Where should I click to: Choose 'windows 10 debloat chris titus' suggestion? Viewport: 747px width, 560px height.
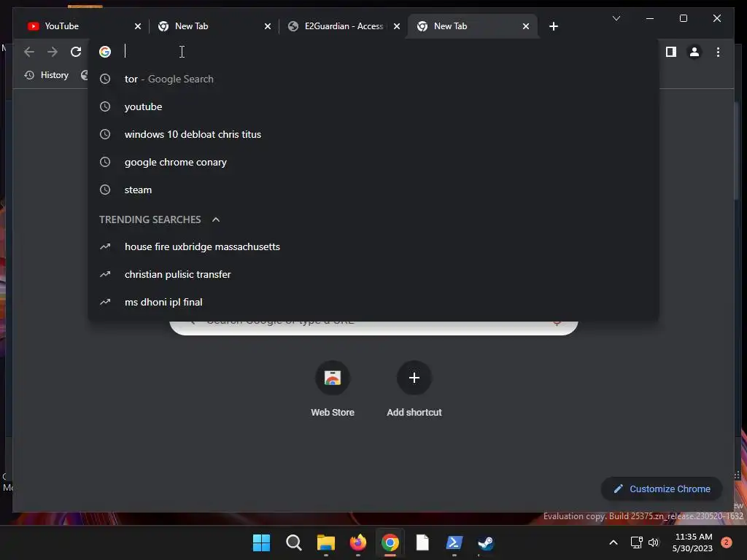click(x=373, y=134)
